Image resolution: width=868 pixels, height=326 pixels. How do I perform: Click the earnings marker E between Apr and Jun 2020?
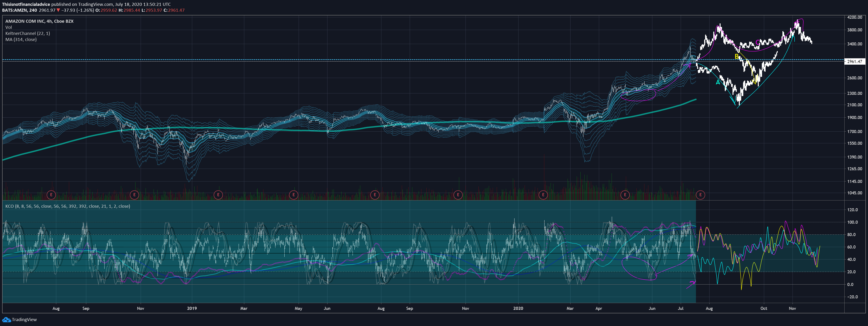(x=625, y=195)
